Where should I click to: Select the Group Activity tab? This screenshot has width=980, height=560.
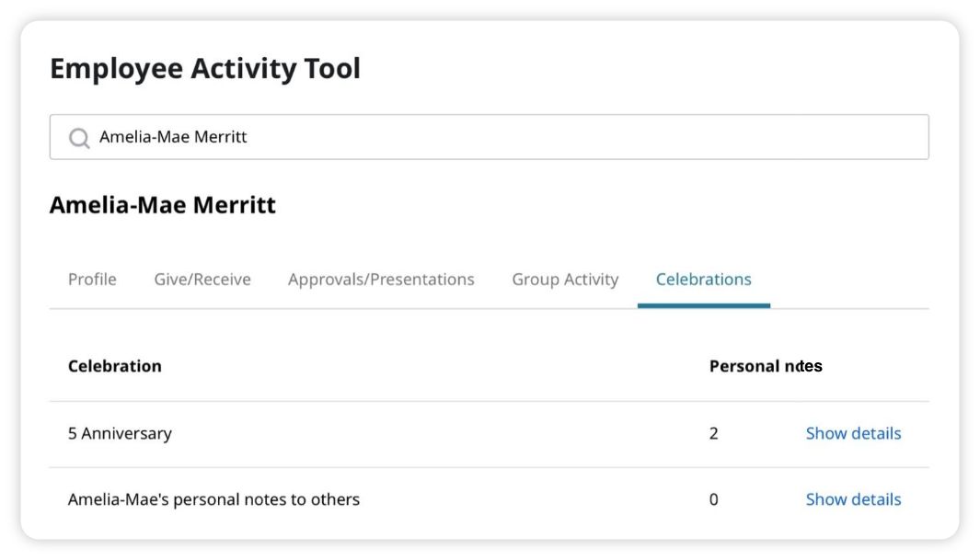click(x=565, y=279)
